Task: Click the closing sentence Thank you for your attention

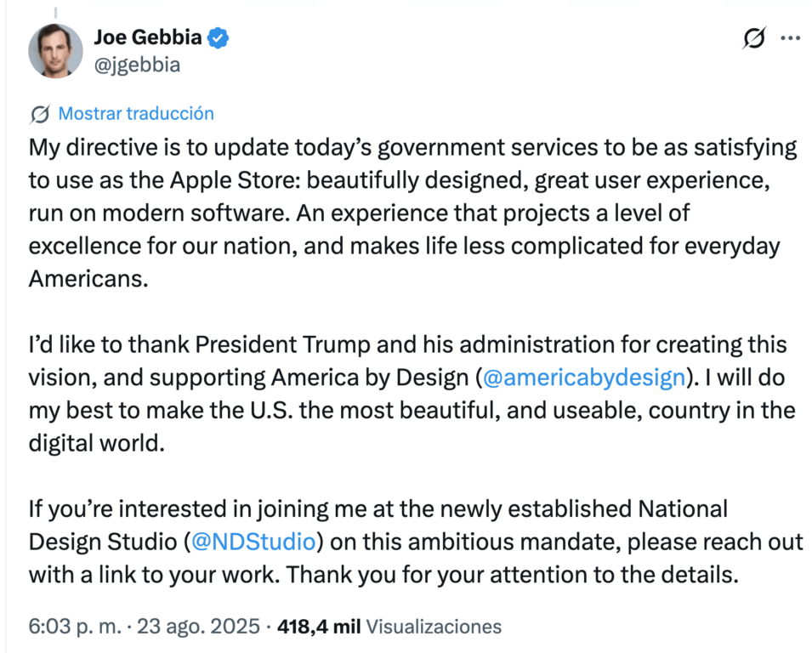Action: coord(512,575)
